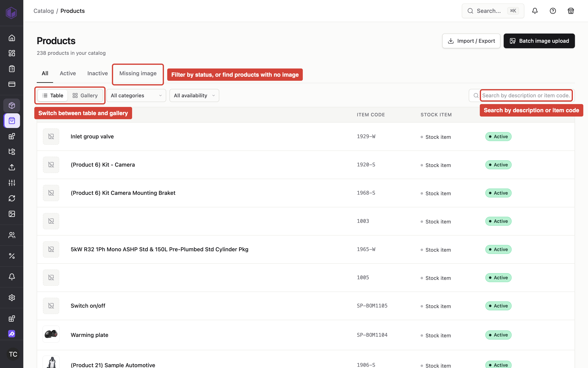Open the credit card icon in sidebar
The height and width of the screenshot is (368, 588).
pos(12,84)
